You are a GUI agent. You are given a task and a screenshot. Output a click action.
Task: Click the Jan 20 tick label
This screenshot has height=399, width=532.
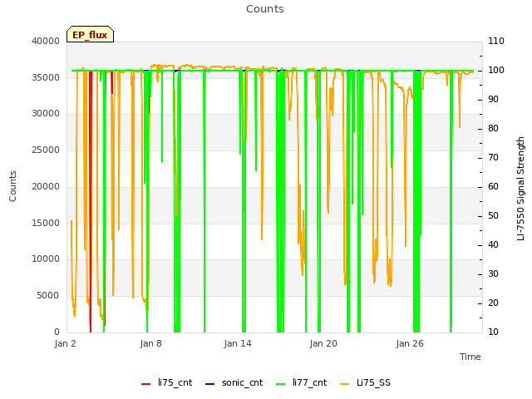(323, 343)
